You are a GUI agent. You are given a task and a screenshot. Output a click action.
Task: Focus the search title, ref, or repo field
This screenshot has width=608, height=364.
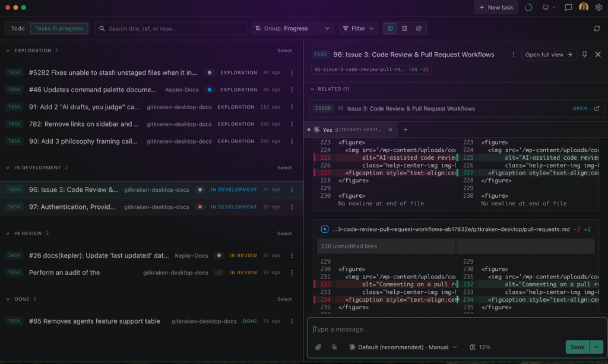pos(171,29)
